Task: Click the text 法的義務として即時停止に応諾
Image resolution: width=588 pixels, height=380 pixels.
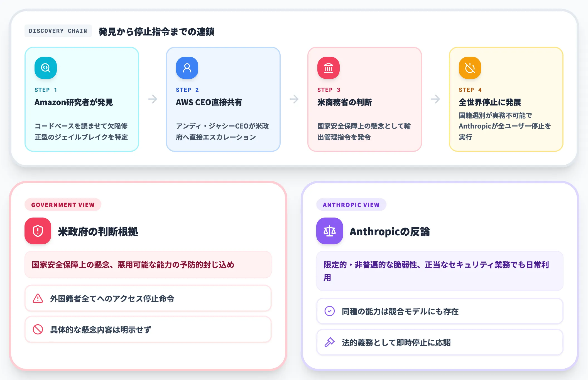Action: 396,342
